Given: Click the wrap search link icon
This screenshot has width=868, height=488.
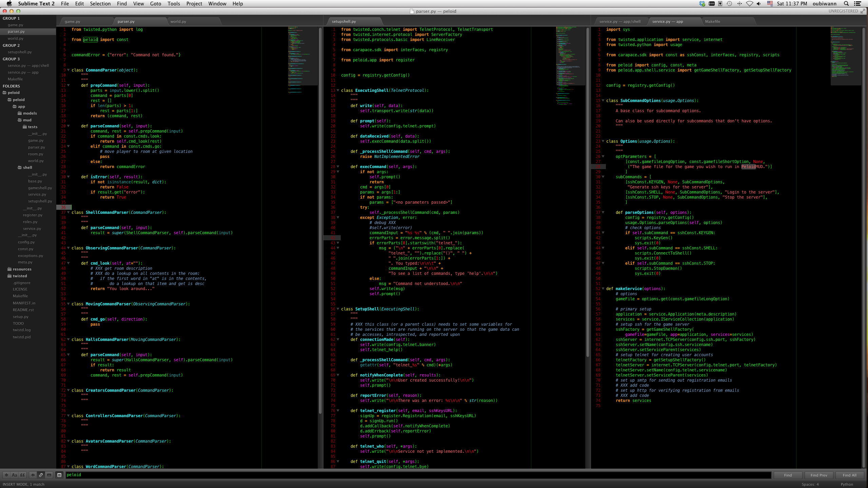Looking at the screenshot, I should [x=41, y=475].
